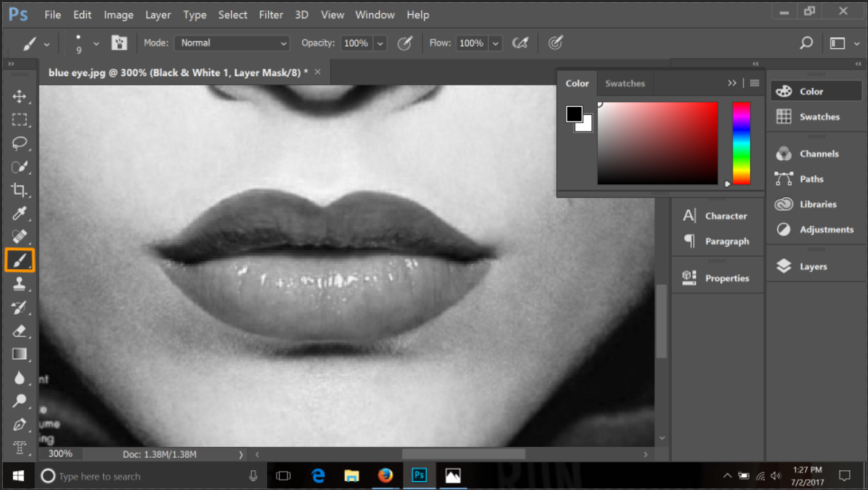Switch to the Swatches tab
The image size is (868, 490).
624,83
